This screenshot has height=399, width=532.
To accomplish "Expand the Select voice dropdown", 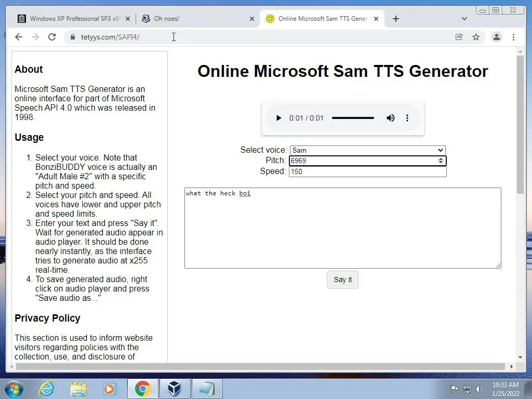I will point(368,150).
